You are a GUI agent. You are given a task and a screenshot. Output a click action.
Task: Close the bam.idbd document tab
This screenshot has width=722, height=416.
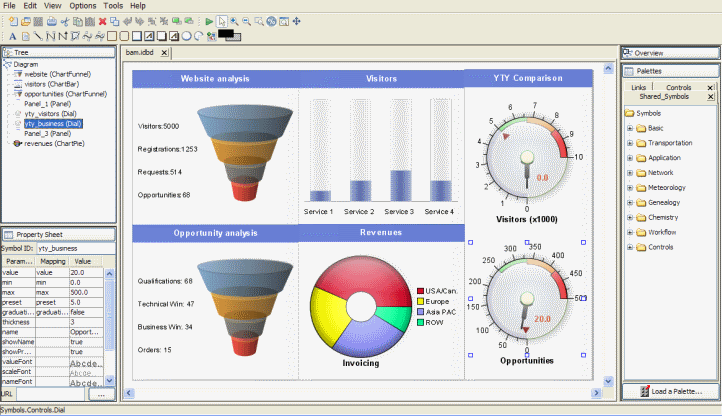pyautogui.click(x=164, y=52)
